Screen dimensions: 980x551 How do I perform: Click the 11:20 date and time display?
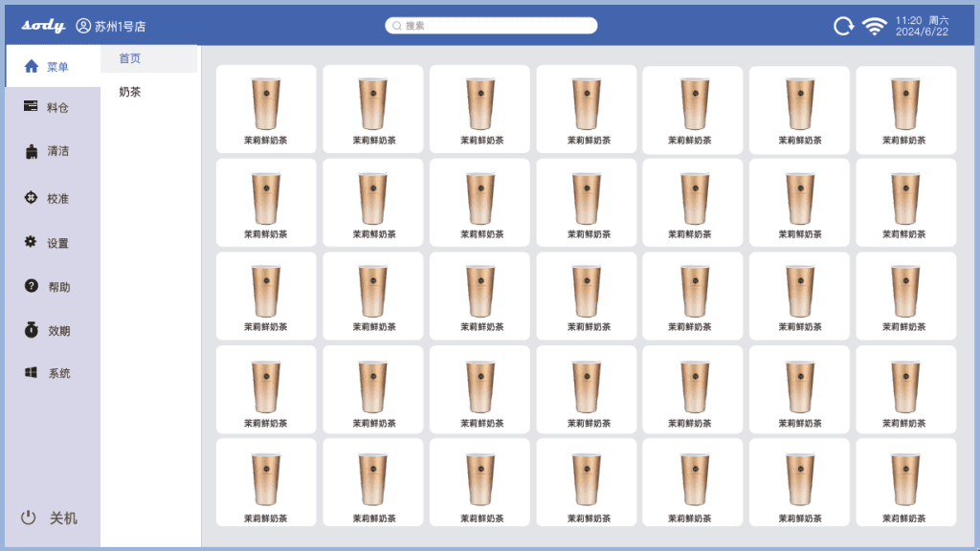[x=922, y=26]
